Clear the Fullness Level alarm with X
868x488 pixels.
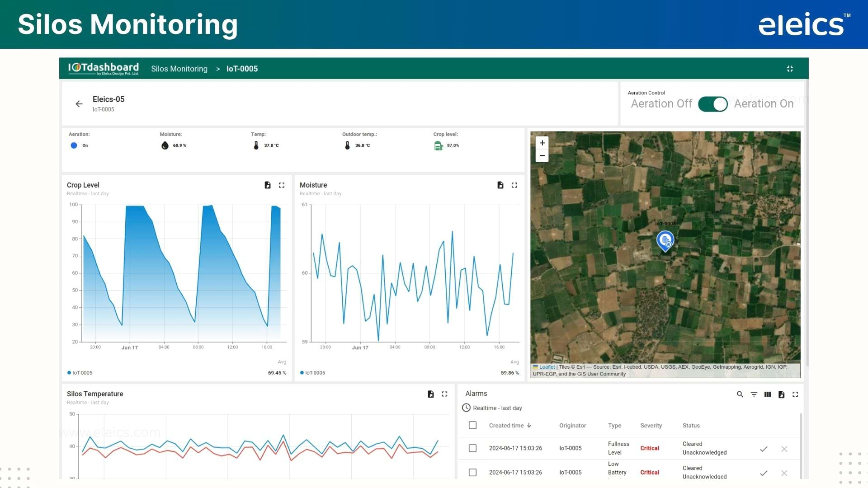coord(784,449)
